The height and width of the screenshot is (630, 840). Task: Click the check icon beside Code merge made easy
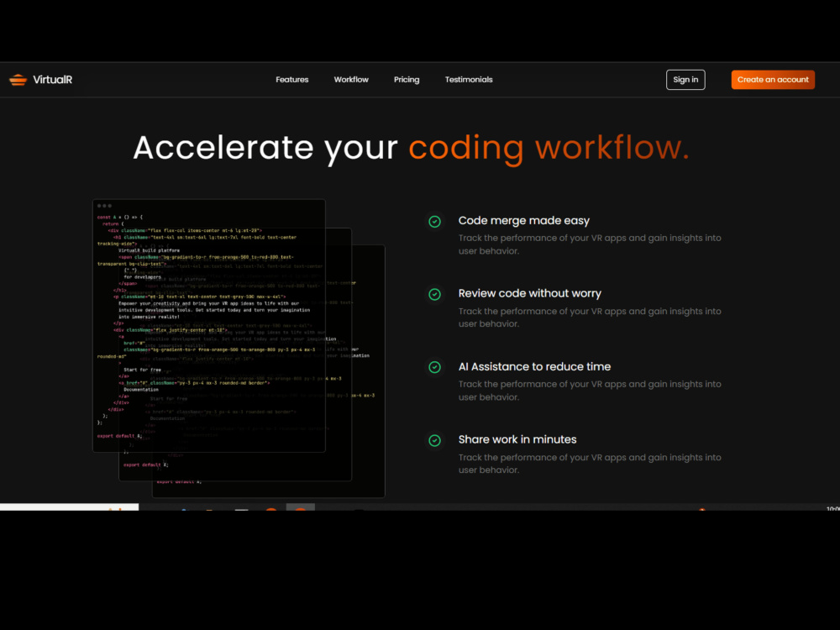tap(434, 221)
